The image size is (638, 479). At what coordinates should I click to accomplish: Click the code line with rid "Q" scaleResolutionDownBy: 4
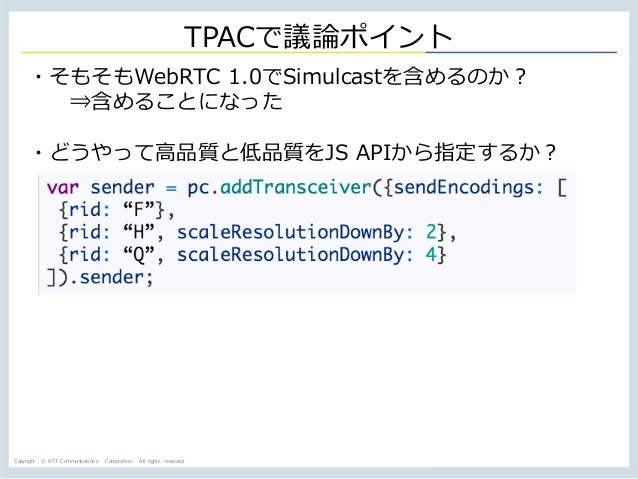click(x=253, y=255)
